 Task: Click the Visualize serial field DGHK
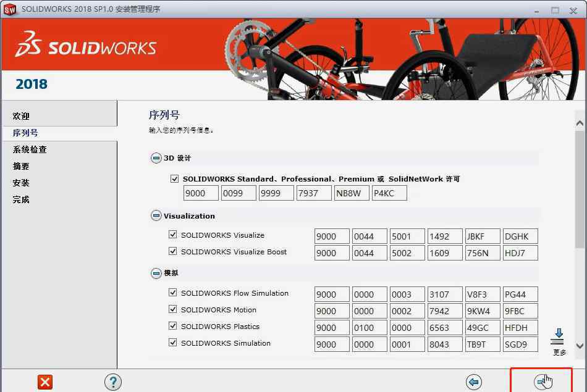coord(520,236)
